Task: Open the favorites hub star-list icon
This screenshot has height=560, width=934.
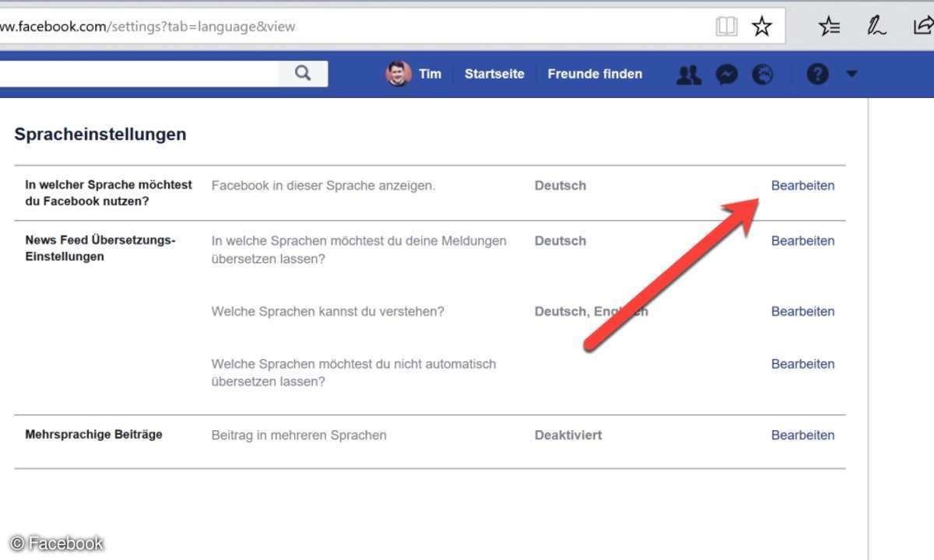Action: point(830,26)
